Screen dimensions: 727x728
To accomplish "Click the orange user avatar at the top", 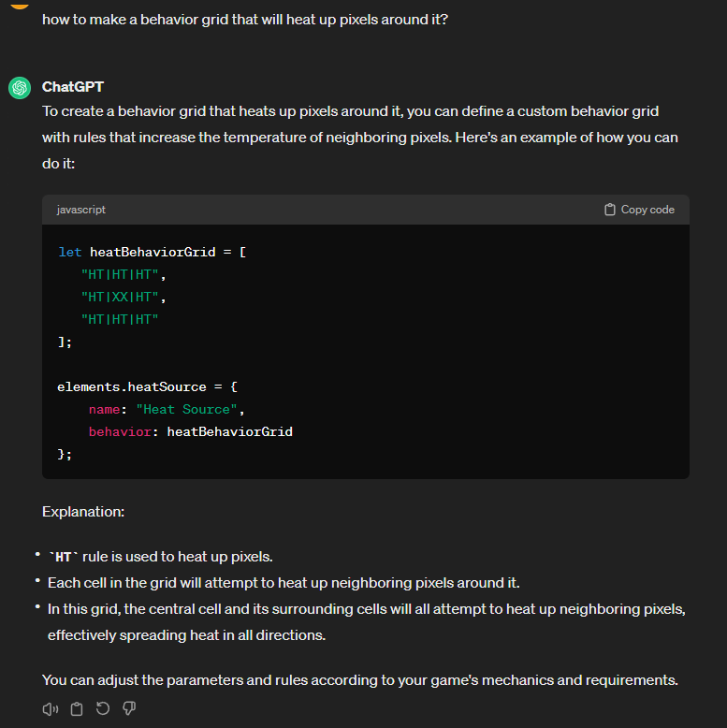I will pyautogui.click(x=20, y=4).
